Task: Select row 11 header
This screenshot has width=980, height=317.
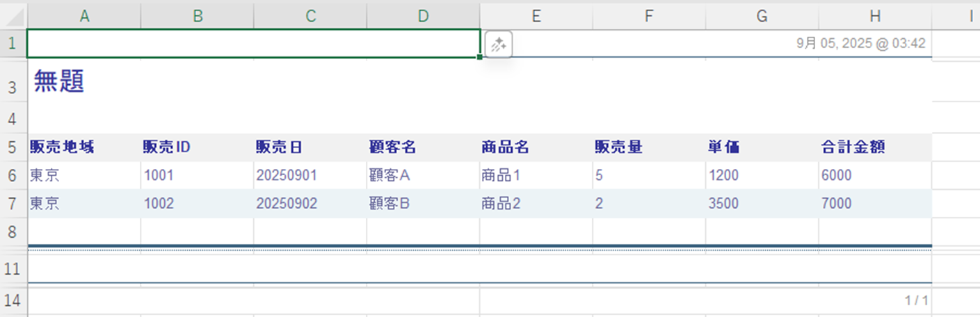Action: tap(13, 269)
